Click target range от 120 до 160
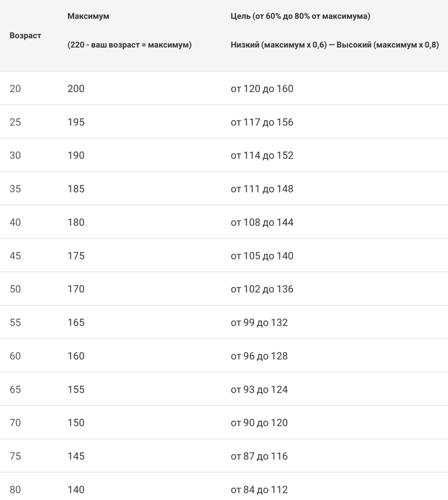 coord(262,89)
